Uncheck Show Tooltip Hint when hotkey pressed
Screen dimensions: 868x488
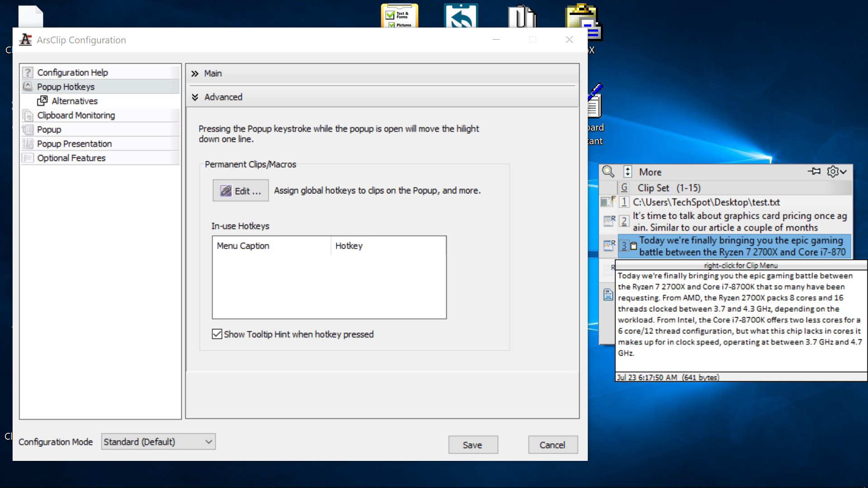217,334
